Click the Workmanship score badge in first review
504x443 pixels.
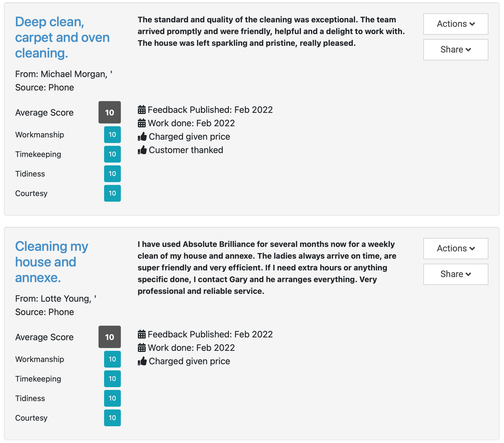(x=112, y=135)
